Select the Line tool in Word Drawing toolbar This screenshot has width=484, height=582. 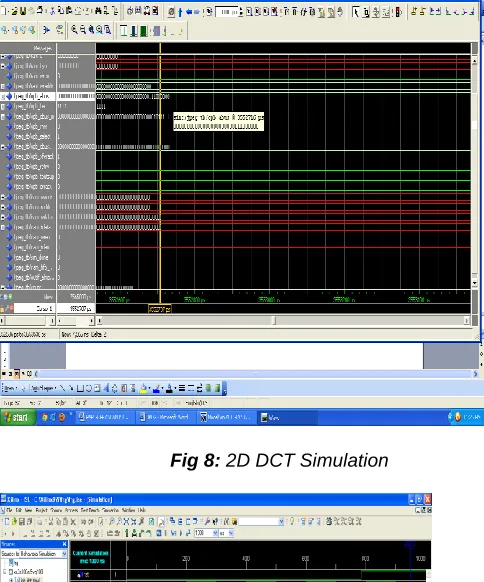pyautogui.click(x=62, y=388)
